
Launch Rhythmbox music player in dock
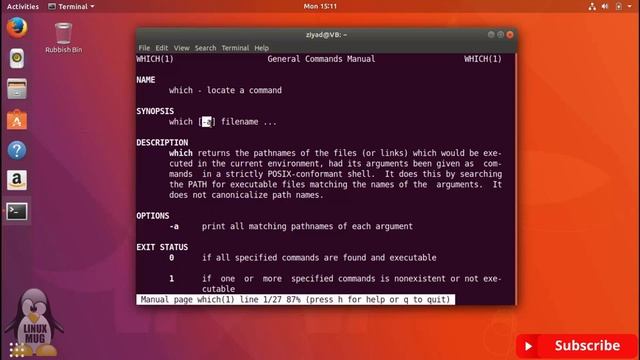17,58
